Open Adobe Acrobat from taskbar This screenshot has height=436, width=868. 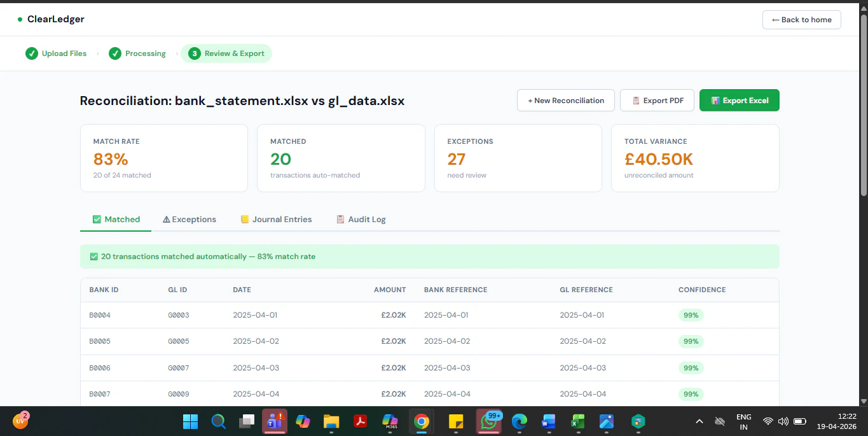pyautogui.click(x=361, y=421)
